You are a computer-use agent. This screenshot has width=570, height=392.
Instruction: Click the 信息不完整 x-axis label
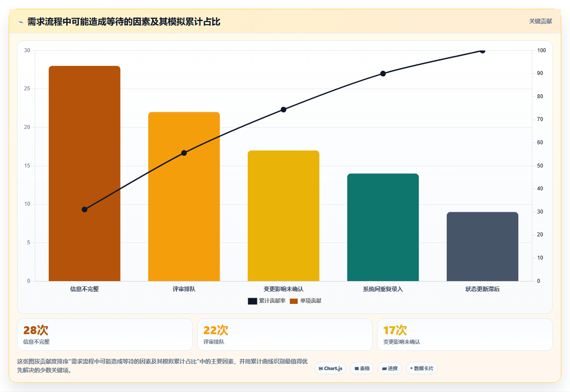click(x=85, y=289)
